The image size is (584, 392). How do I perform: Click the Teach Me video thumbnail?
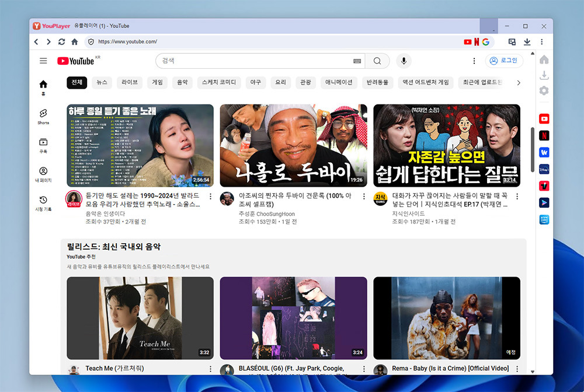141,318
